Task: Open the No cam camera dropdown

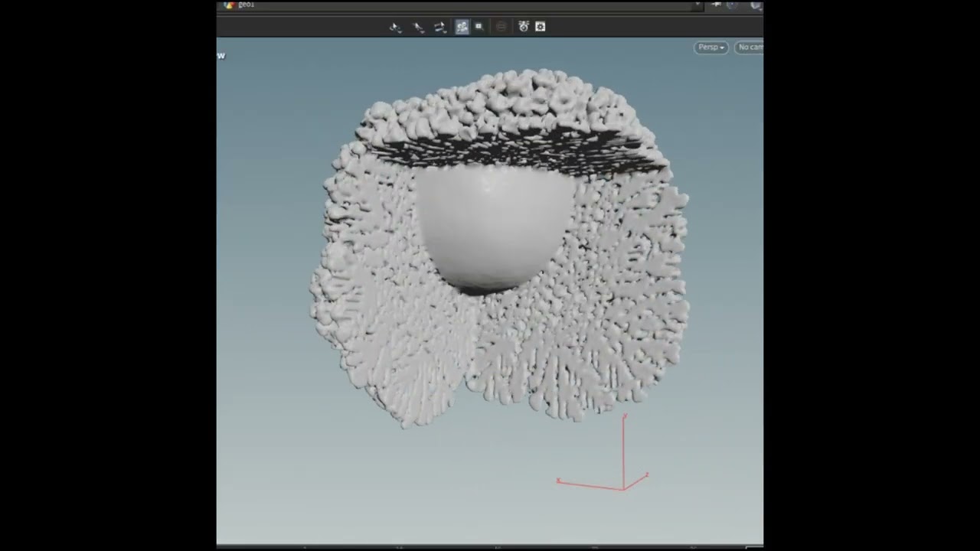Action: tap(750, 47)
